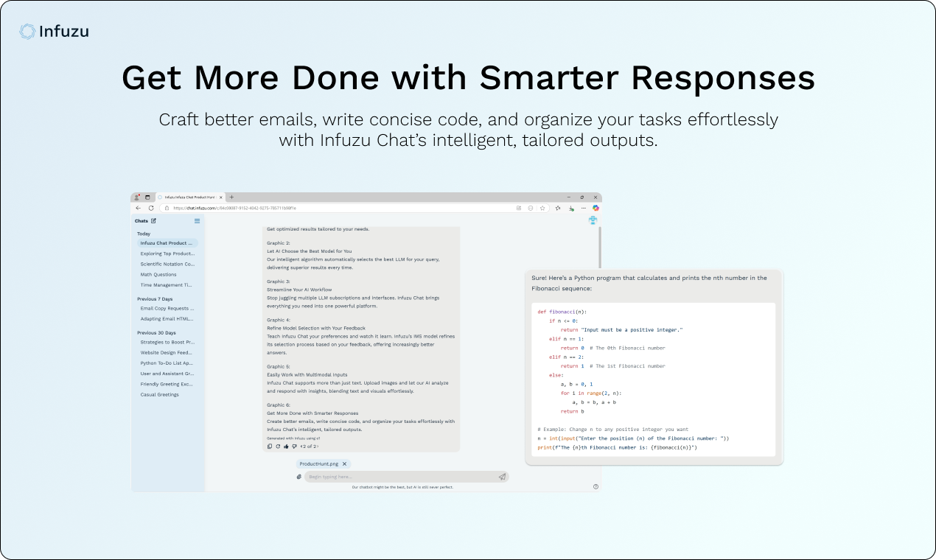Minimize the browser window
The height and width of the screenshot is (560, 936).
point(569,197)
